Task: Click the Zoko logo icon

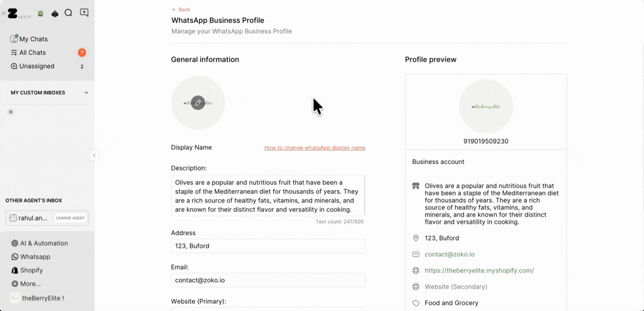Action: tap(13, 14)
